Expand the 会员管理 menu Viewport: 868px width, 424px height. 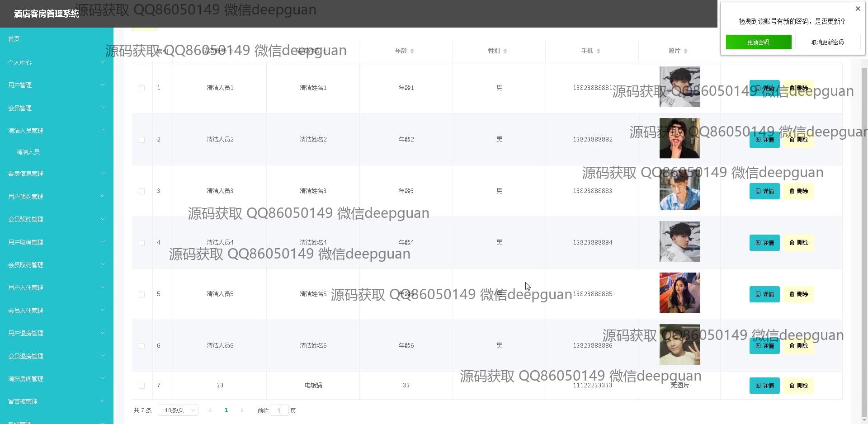pyautogui.click(x=57, y=108)
